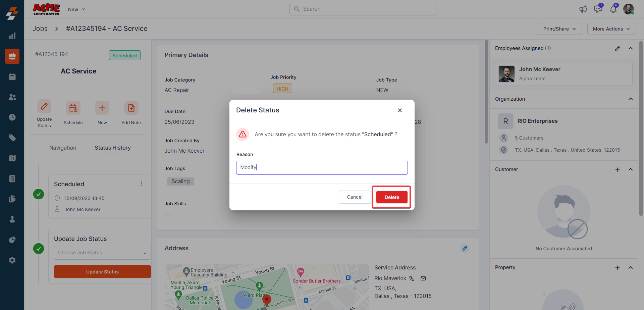644x310 pixels.
Task: Cancel the Delete Status dialog
Action: click(x=355, y=197)
